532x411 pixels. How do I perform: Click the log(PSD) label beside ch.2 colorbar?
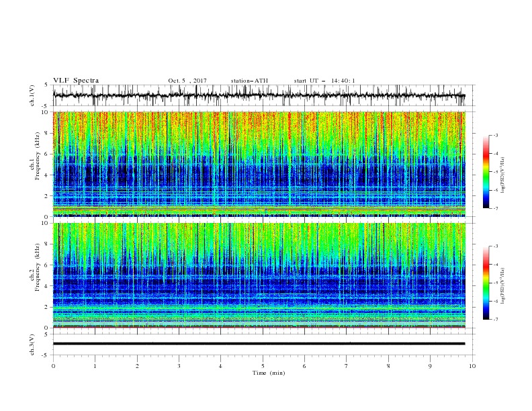[x=503, y=286]
